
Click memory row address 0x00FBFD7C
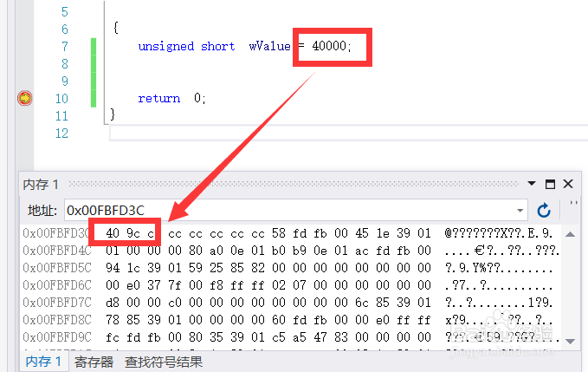coord(57,302)
